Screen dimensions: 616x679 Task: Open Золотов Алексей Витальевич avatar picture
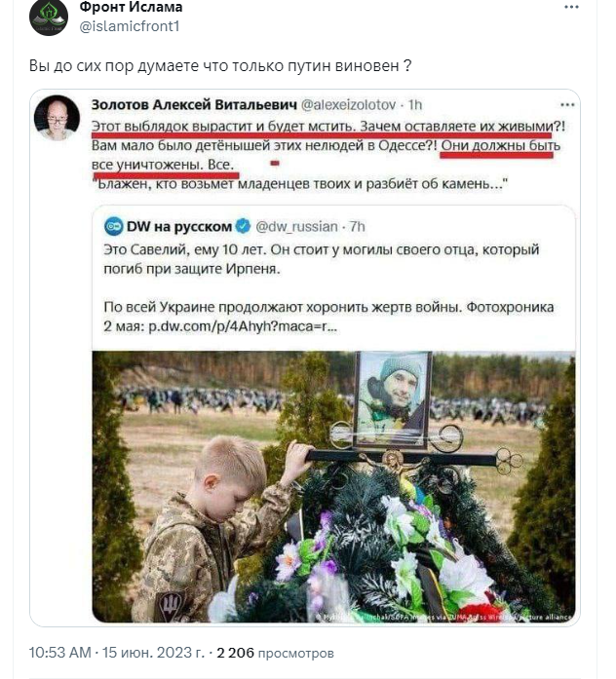57,117
